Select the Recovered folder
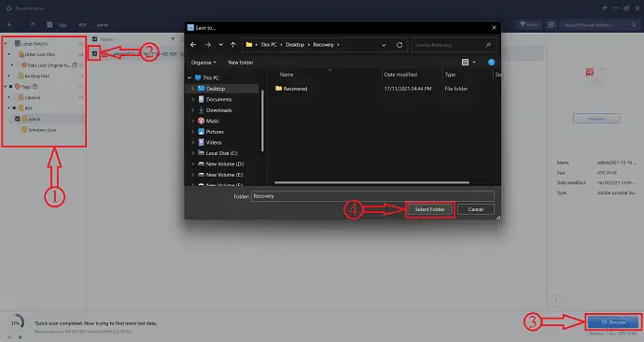The image size is (644, 342). coord(291,89)
